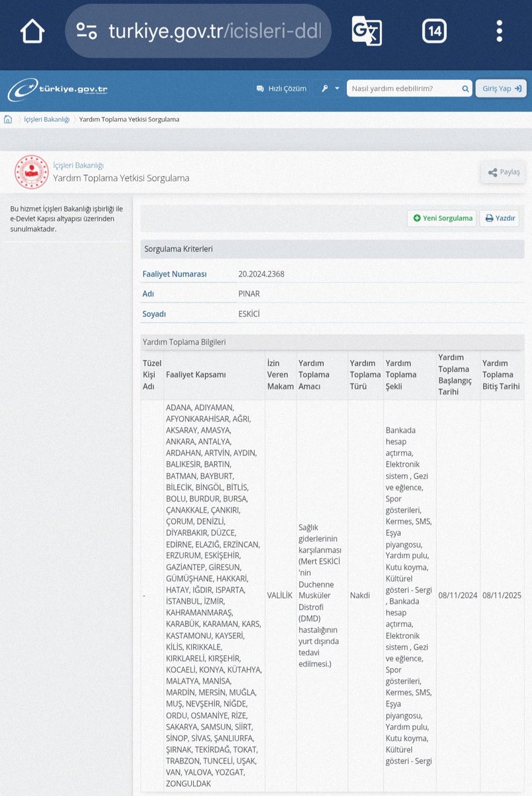Click the Yardım Toplama Bilgileri section header
The width and height of the screenshot is (532, 796).
pos(332,342)
